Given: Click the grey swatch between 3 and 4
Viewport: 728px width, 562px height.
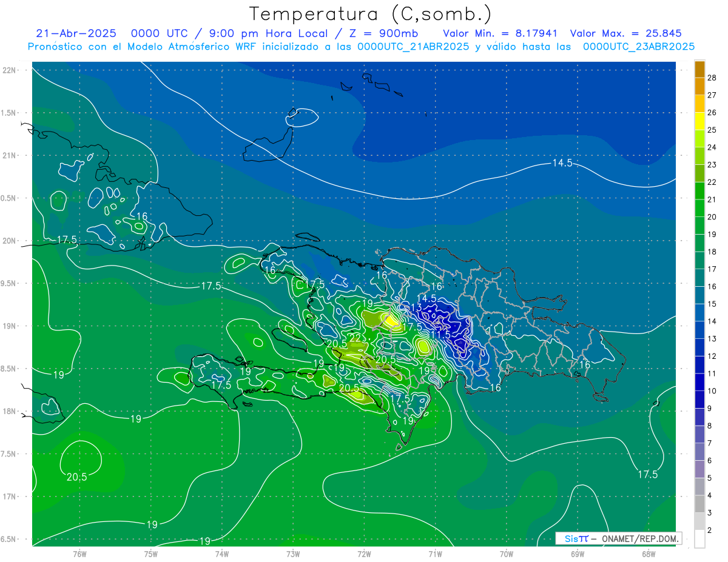Looking at the screenshot, I should [699, 504].
